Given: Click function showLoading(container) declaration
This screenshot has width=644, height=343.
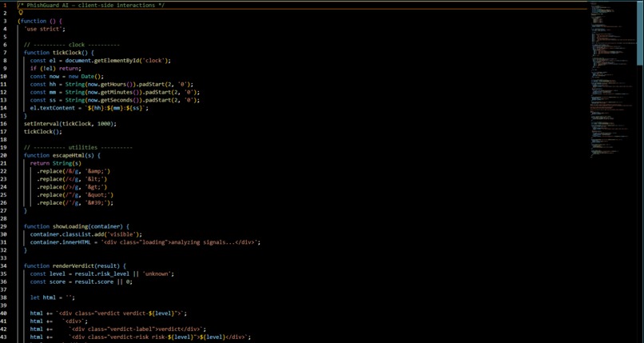Looking at the screenshot, I should pos(77,226).
